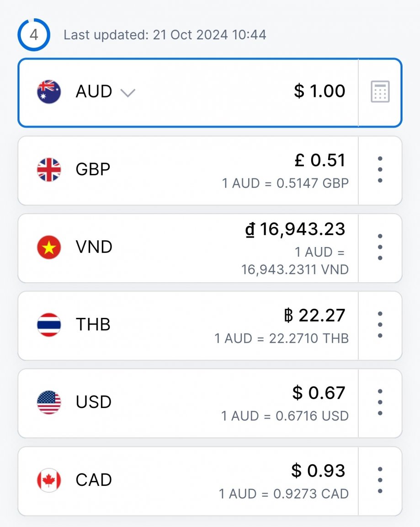420x527 pixels.
Task: Open the three-dot menu for THB
Action: (380, 325)
